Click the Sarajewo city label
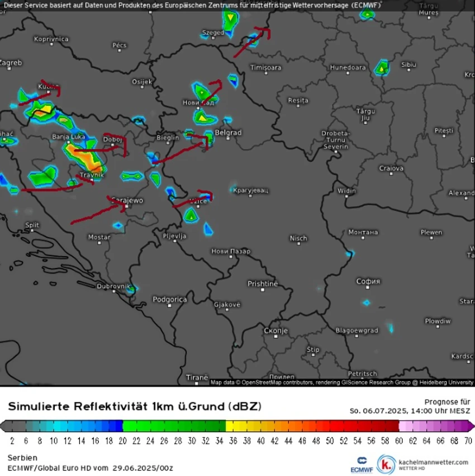Viewport: 475px width, 476px height. pos(127,200)
